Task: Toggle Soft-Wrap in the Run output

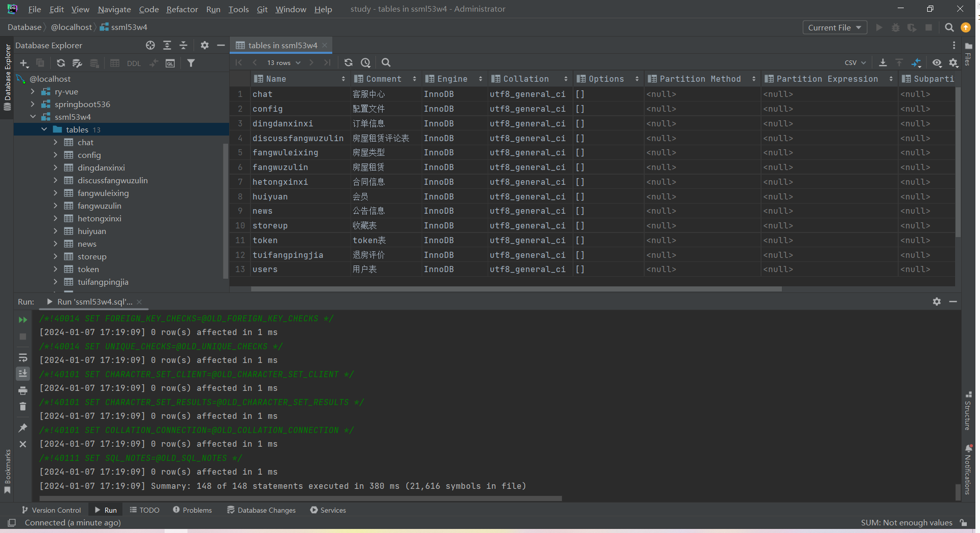Action: coord(23,357)
